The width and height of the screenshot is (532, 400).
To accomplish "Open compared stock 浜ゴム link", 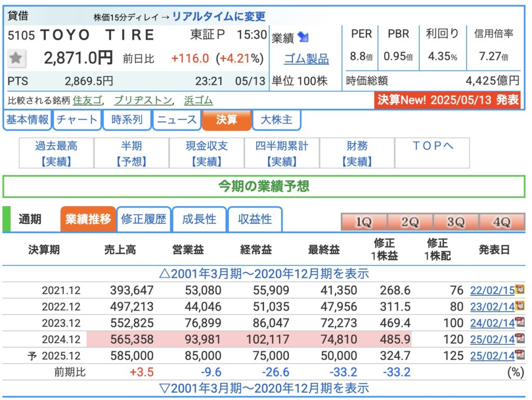I will point(198,100).
